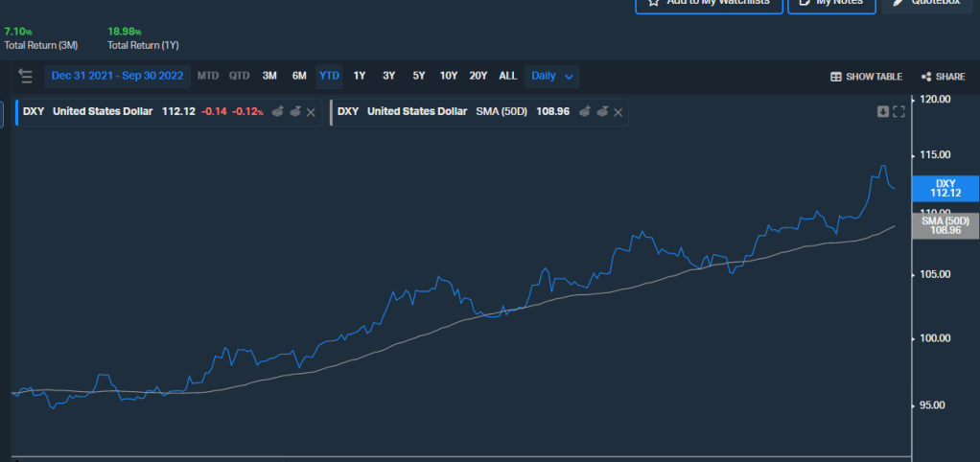
Task: Share the chart
Action: 943,77
